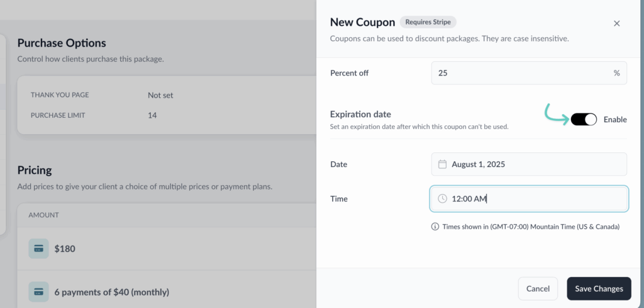Open the Date picker showing August 1, 2025
Viewport: 644px width, 308px height.
pos(529,164)
